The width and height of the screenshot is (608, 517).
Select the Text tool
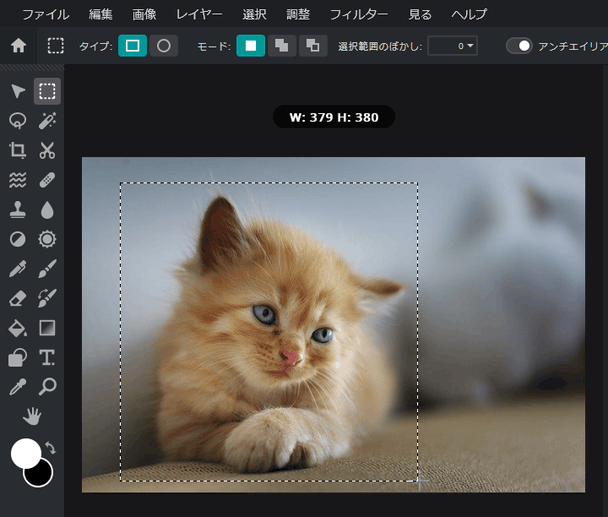[47, 358]
